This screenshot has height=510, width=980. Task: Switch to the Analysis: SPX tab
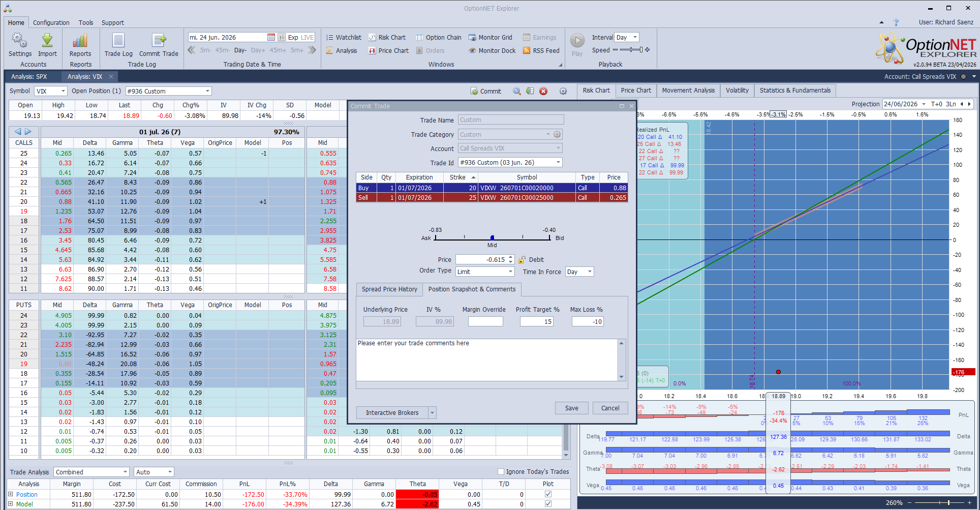(29, 76)
